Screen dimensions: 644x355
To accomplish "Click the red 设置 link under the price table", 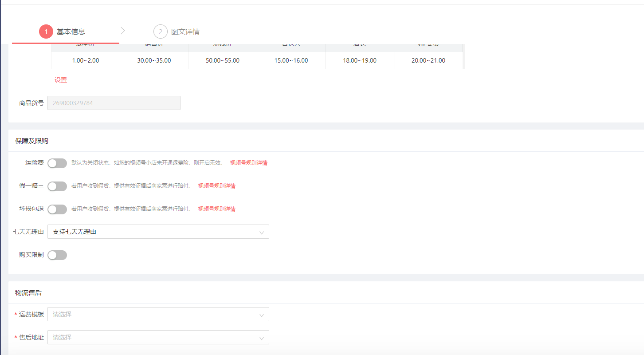I will click(x=61, y=80).
